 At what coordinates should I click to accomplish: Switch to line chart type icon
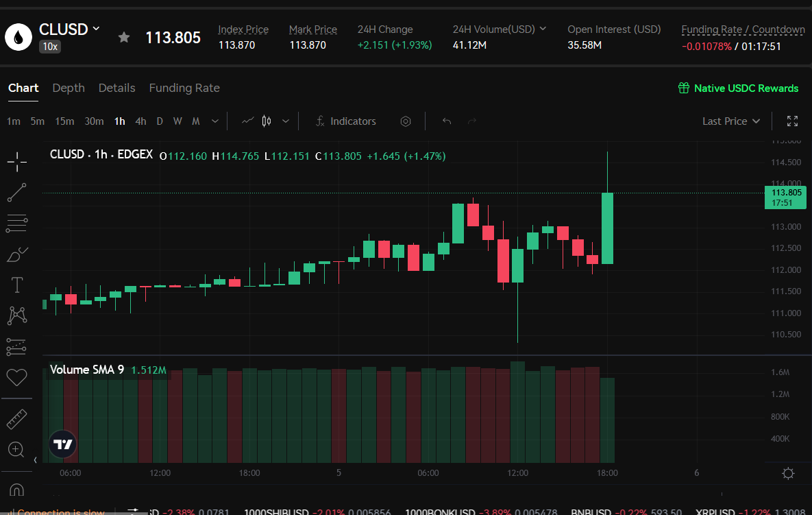click(x=247, y=121)
